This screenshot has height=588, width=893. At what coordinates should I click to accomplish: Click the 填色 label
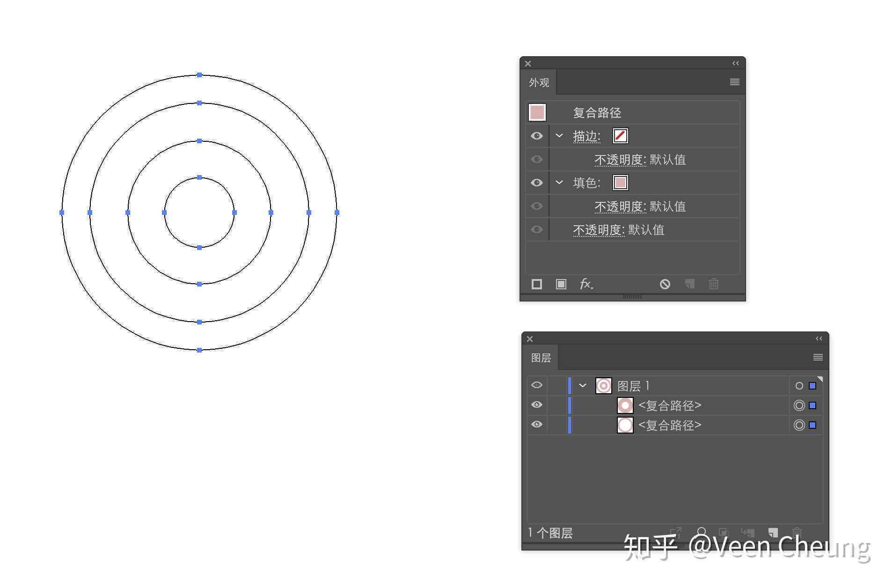pos(586,183)
